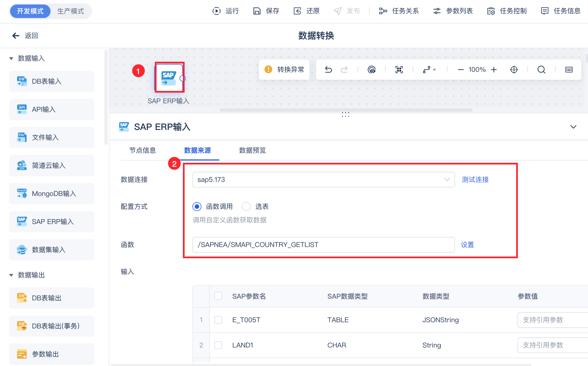
Task: Click the locate/center canvas target icon
Action: (x=514, y=70)
